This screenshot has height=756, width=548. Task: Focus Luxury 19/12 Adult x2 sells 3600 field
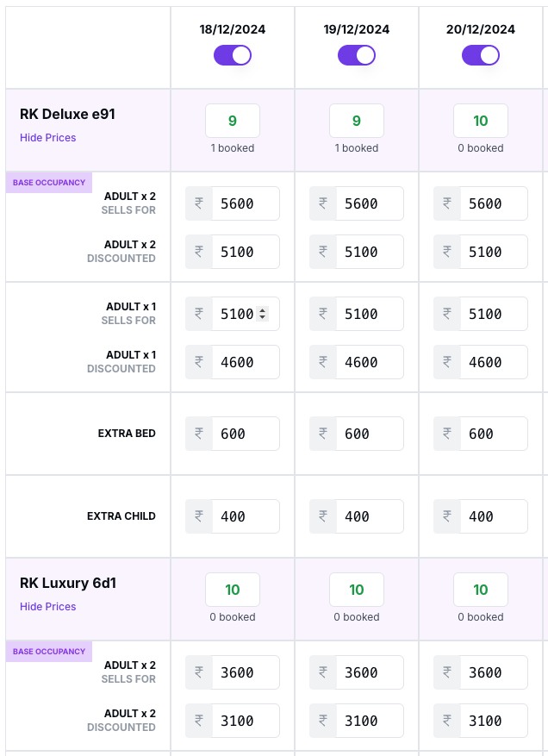pos(369,672)
